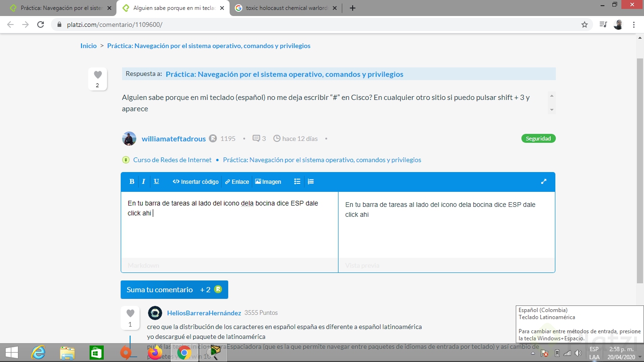Click the ESP LAA language indicator
The width and height of the screenshot is (644, 362).
pyautogui.click(x=594, y=353)
